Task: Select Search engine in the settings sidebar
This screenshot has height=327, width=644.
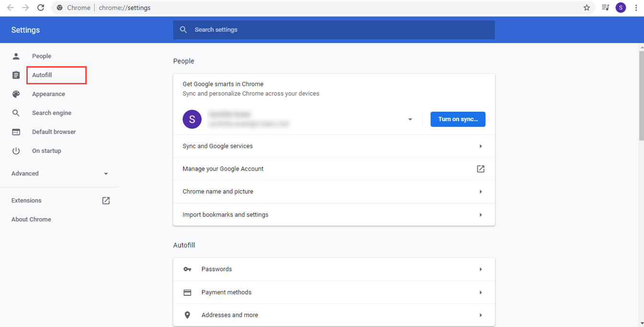Action: tap(52, 113)
